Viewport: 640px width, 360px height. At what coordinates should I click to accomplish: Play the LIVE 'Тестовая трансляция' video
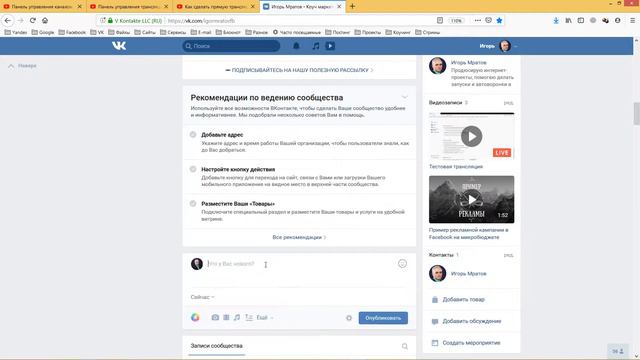tap(471, 136)
